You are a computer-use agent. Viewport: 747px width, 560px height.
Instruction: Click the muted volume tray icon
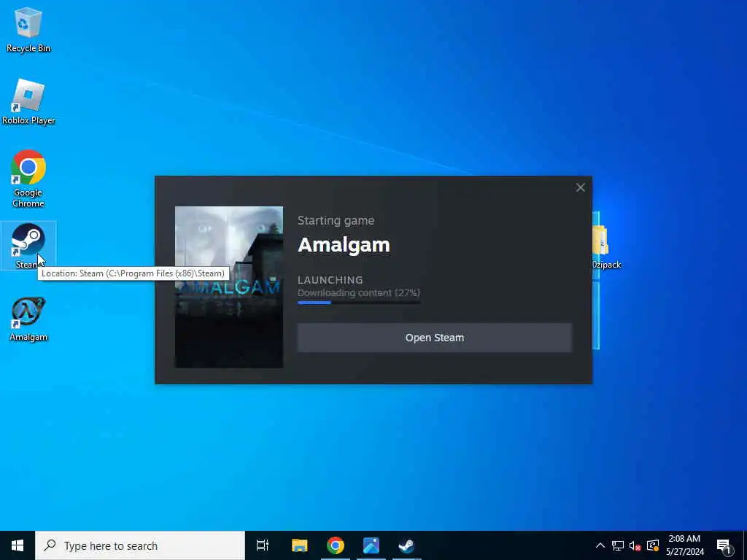tap(635, 545)
